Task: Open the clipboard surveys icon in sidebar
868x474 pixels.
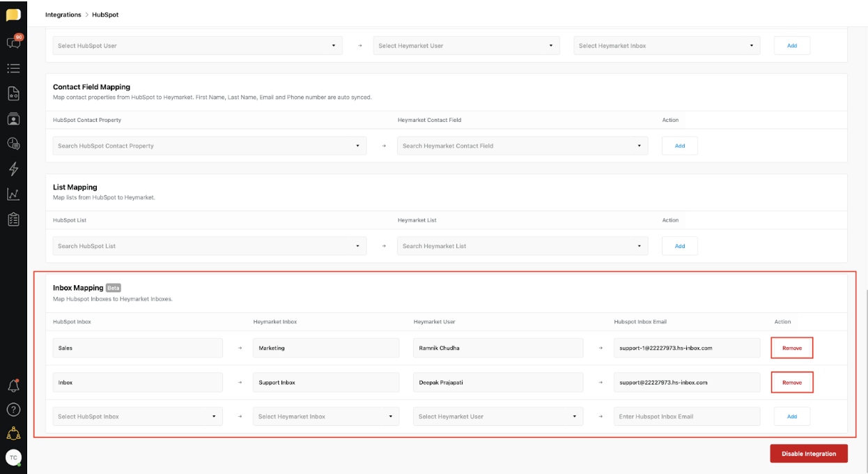Action: tap(13, 219)
